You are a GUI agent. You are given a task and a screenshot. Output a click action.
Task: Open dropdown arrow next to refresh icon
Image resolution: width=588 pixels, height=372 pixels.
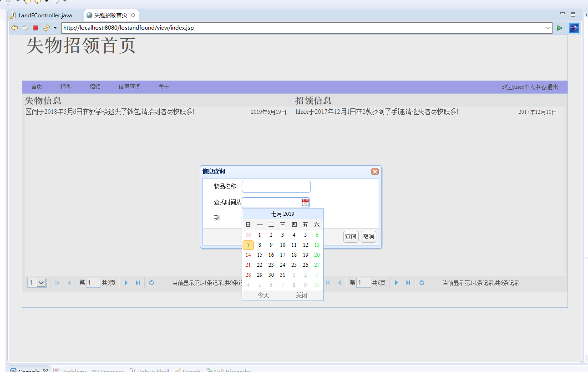point(55,28)
